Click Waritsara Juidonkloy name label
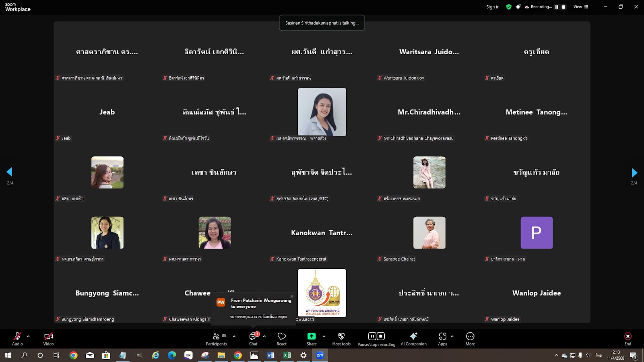644x362 pixels. pyautogui.click(x=404, y=78)
